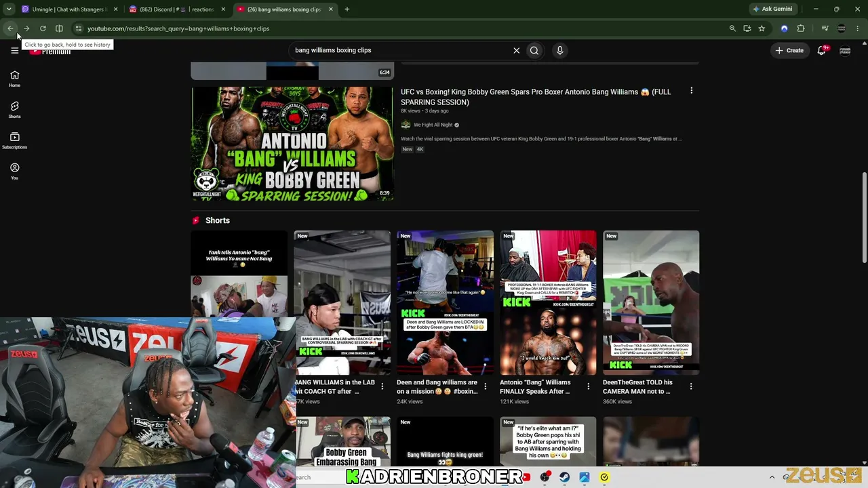Screen dimensions: 868x488
Task: Open the browser extensions puzzle icon
Action: coord(801,28)
